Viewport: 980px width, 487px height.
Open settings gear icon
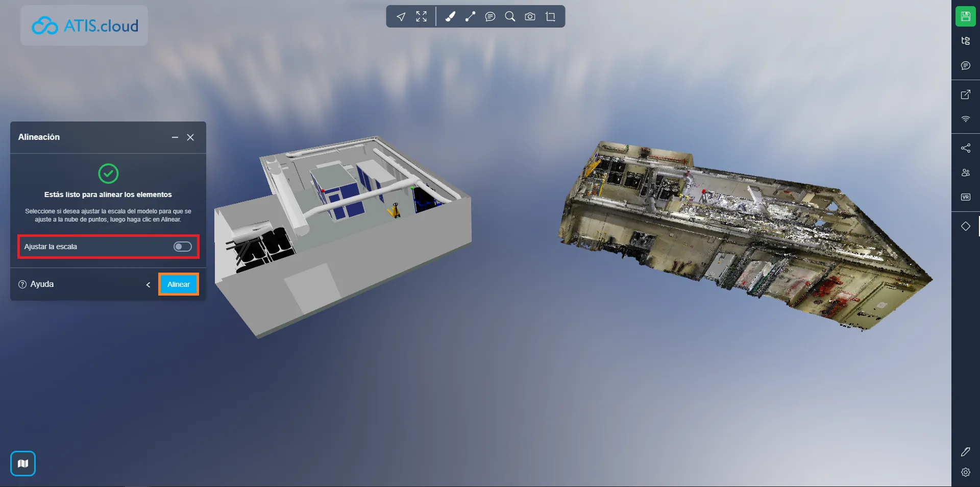(966, 472)
